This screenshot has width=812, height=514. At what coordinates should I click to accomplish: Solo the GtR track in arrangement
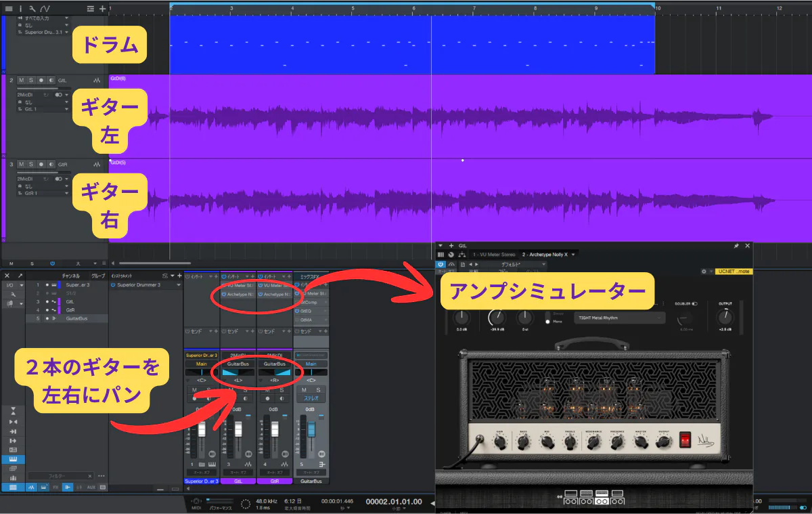click(30, 164)
